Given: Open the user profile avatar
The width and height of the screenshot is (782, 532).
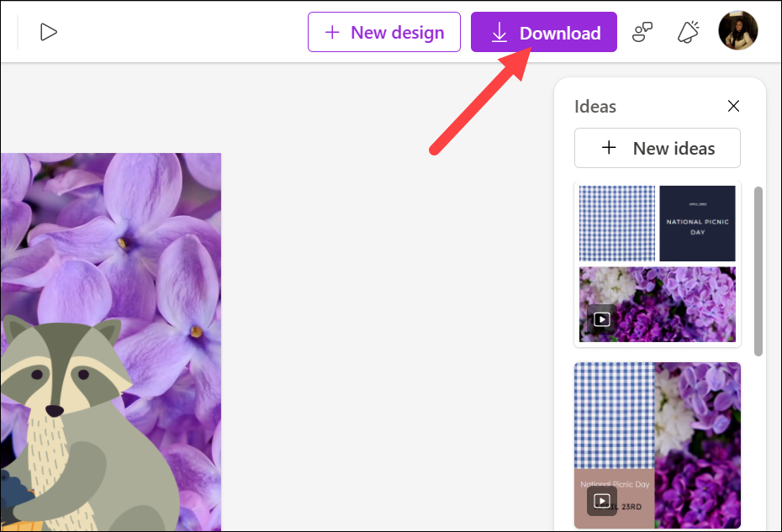Looking at the screenshot, I should 738,30.
